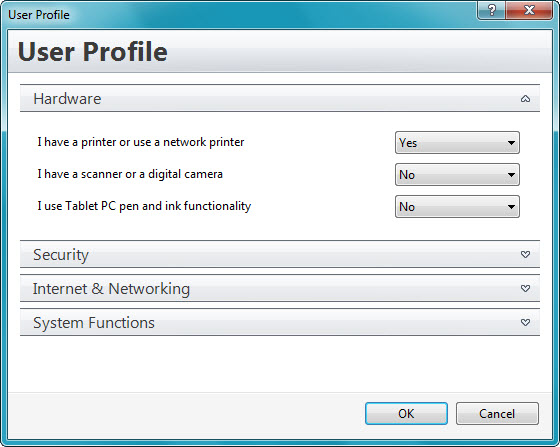This screenshot has width=560, height=447.
Task: Open the System Functions header
Action: [x=280, y=322]
